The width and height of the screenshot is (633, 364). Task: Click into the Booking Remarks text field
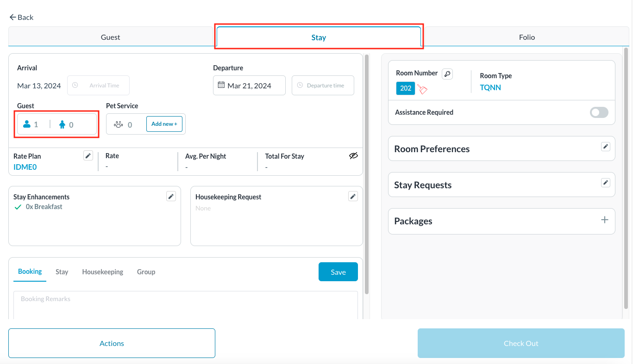tap(185, 304)
